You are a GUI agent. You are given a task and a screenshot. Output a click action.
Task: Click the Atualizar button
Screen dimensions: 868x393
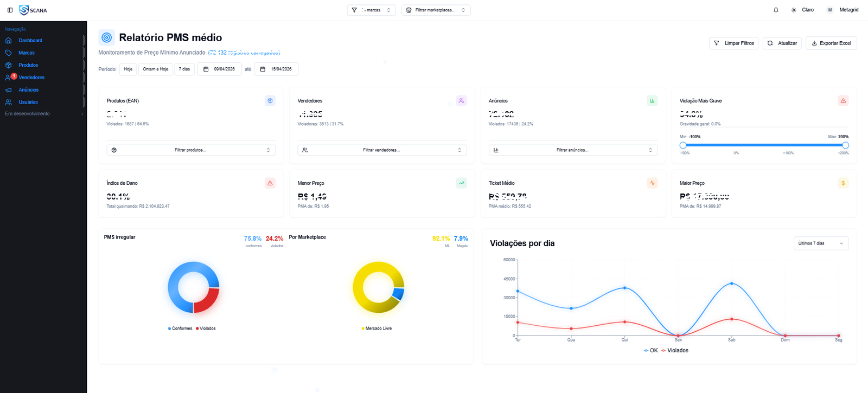coord(782,43)
